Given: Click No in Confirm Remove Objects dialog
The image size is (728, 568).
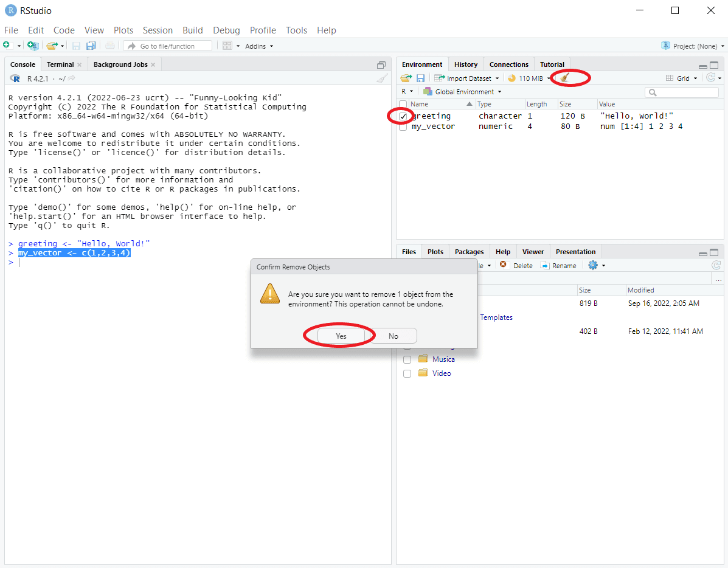Looking at the screenshot, I should pyautogui.click(x=393, y=336).
